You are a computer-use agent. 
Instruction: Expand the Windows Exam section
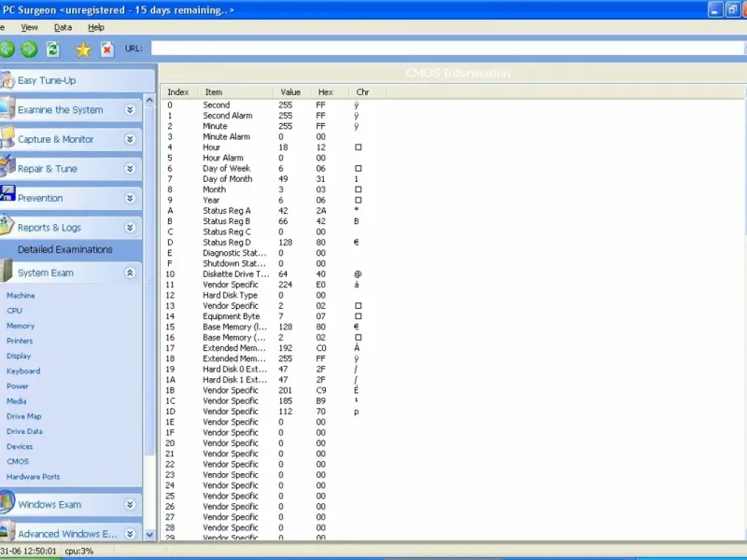coord(130,505)
